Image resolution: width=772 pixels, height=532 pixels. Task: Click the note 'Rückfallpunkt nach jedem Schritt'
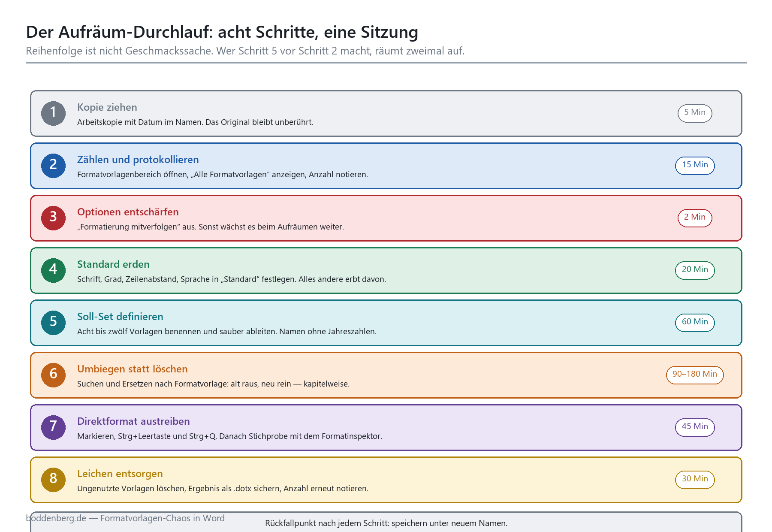[386, 523]
